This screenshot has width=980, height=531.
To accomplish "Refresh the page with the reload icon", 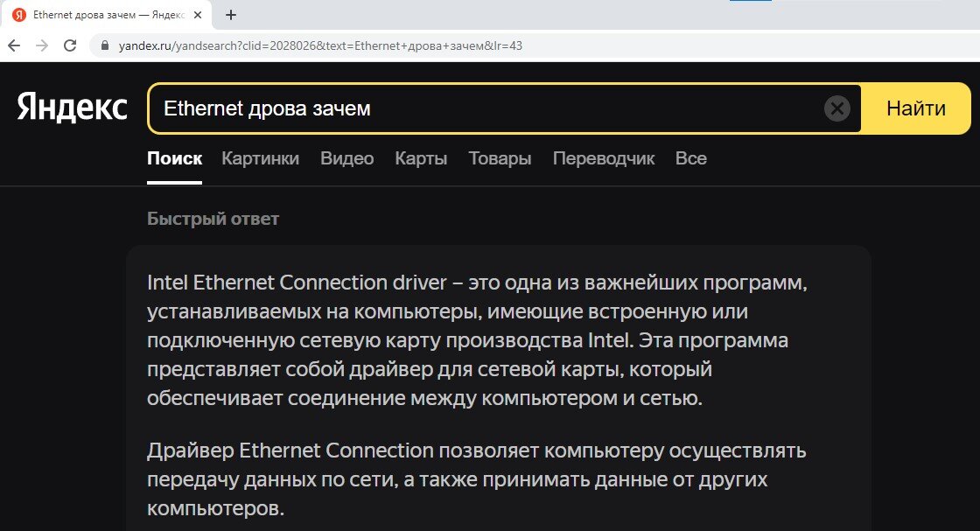I will click(70, 45).
